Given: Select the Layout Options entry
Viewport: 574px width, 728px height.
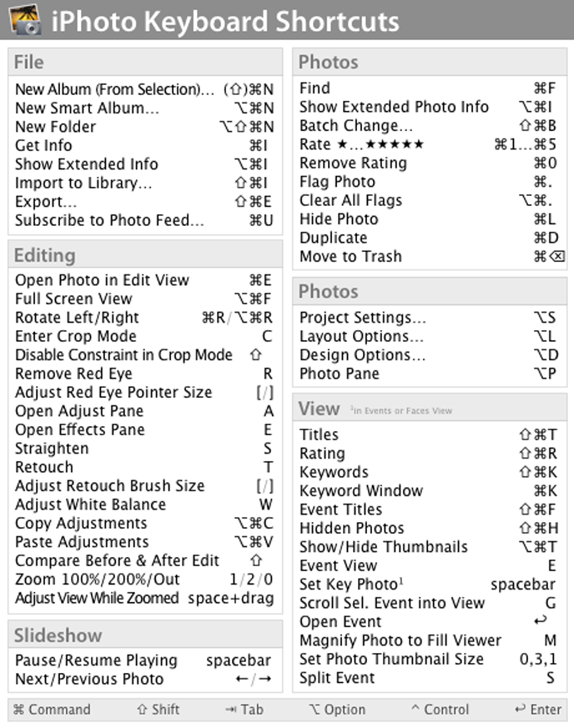Looking at the screenshot, I should (x=361, y=337).
